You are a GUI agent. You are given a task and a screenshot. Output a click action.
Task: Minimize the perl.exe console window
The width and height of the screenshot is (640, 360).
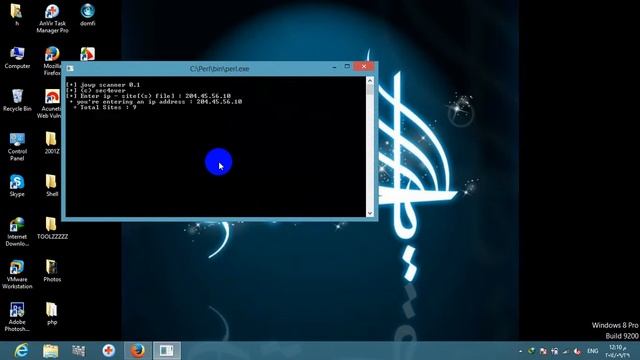(334, 67)
